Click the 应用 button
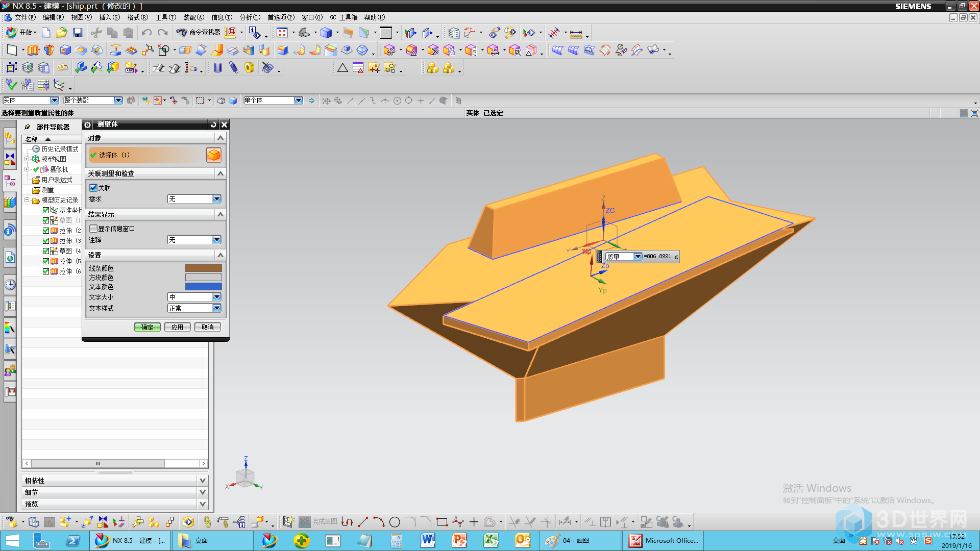The width and height of the screenshot is (980, 551). click(x=178, y=327)
